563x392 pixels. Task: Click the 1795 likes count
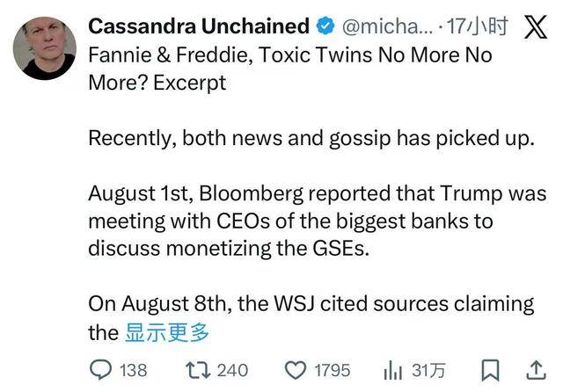(x=331, y=369)
